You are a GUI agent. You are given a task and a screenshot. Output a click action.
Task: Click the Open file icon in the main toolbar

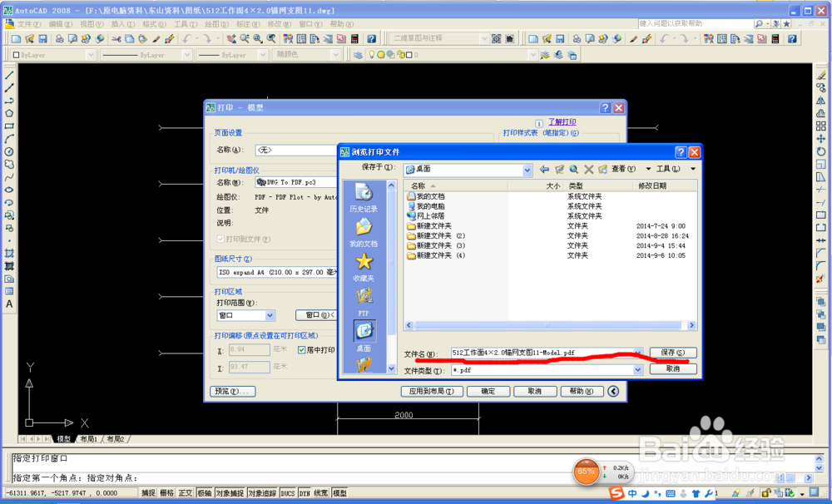click(30, 39)
